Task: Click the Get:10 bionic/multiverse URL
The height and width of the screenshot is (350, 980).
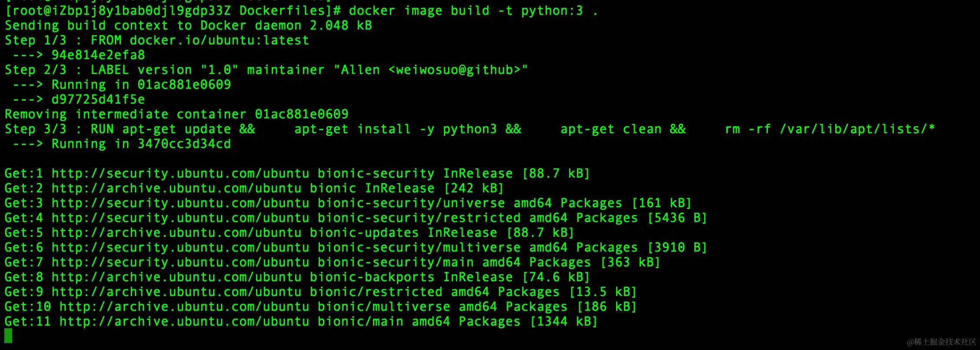Action: pyautogui.click(x=184, y=307)
